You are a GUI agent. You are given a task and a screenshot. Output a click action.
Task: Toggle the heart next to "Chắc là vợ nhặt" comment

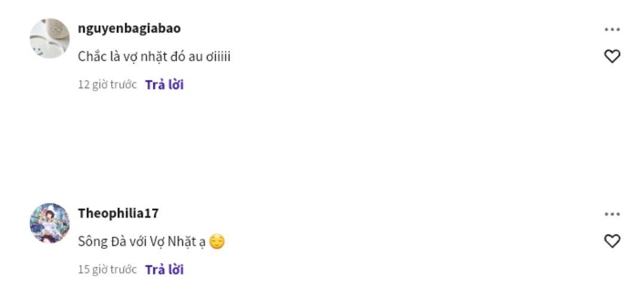[x=612, y=56]
